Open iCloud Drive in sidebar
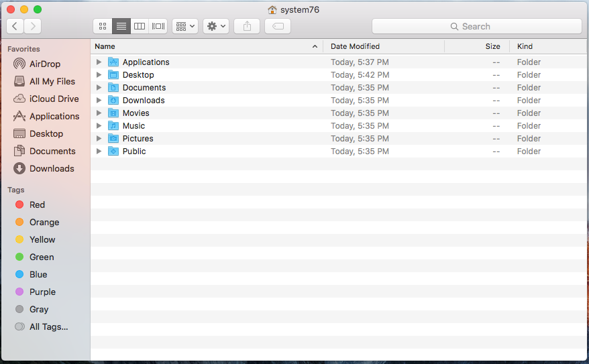The width and height of the screenshot is (589, 364). coord(54,99)
